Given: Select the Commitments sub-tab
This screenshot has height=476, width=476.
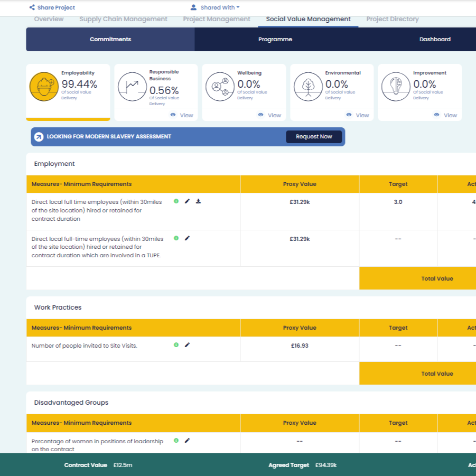Looking at the screenshot, I should 110,39.
